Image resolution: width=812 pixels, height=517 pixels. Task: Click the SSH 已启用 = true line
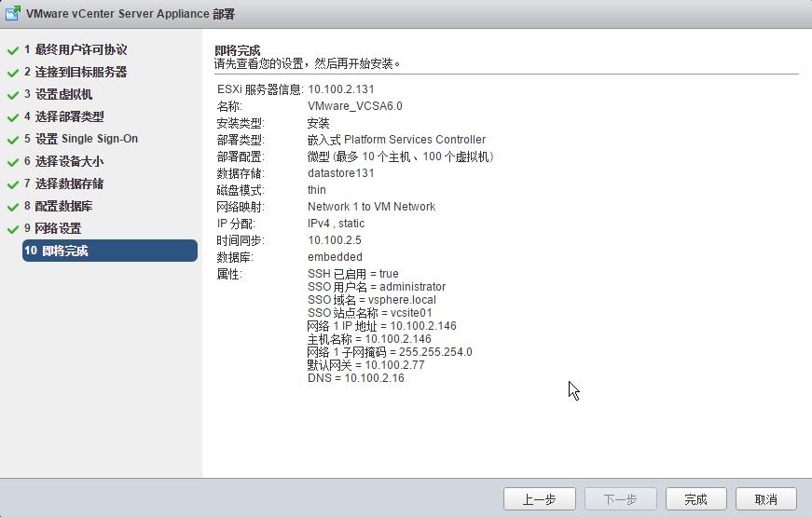(353, 274)
